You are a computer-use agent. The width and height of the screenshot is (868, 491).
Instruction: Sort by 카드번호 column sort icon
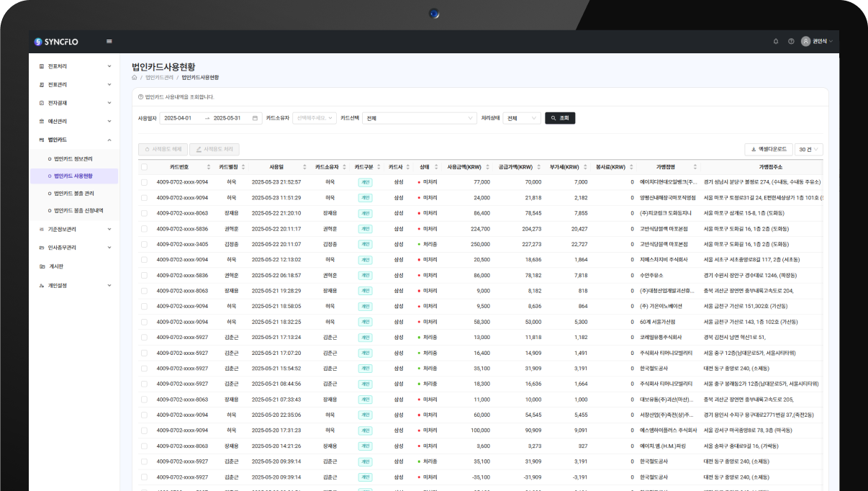[209, 167]
